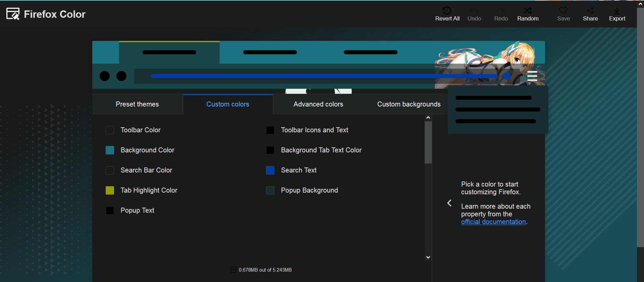644x282 pixels.
Task: Collapse the info side panel with the left chevron
Action: point(449,203)
